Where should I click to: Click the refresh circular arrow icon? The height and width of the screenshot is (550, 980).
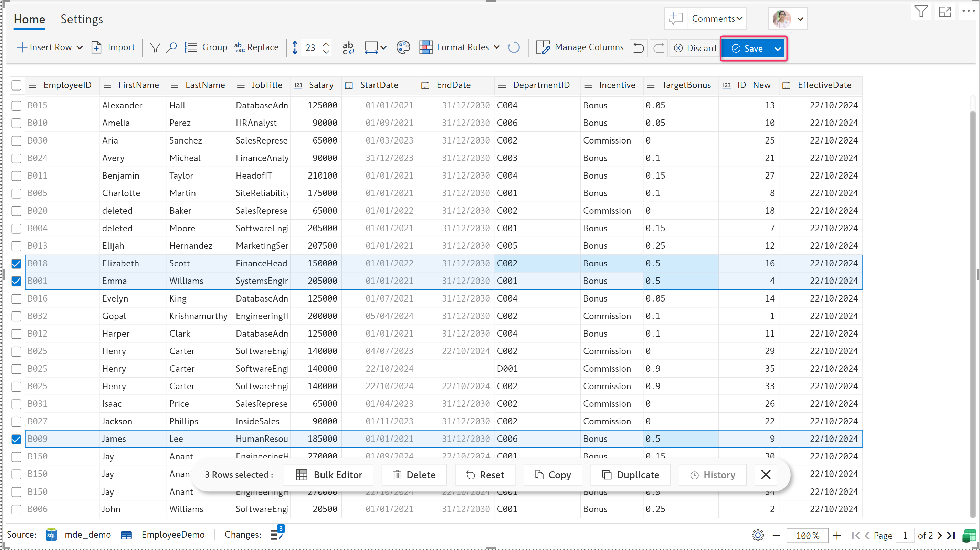pos(514,47)
